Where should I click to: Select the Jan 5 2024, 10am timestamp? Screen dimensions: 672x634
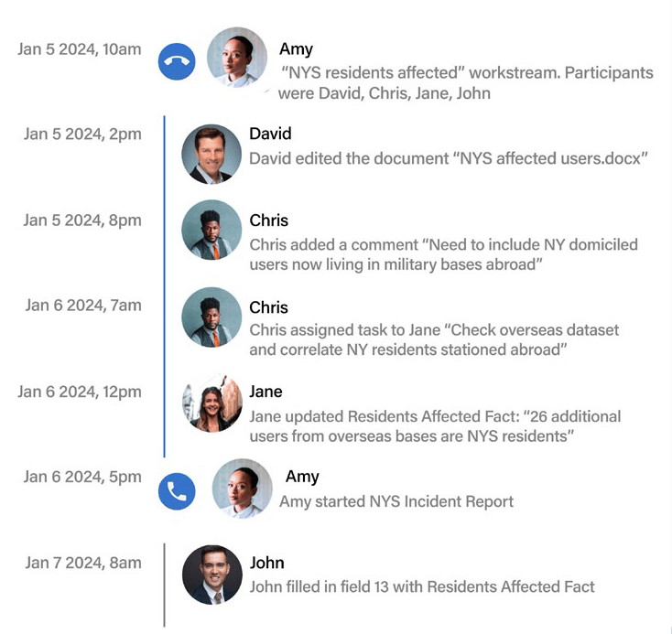[80, 49]
